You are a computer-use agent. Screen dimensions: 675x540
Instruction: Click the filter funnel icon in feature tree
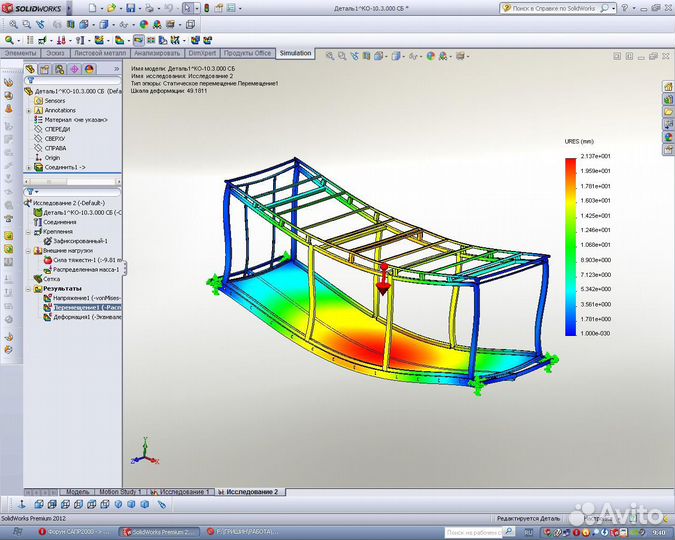point(31,81)
